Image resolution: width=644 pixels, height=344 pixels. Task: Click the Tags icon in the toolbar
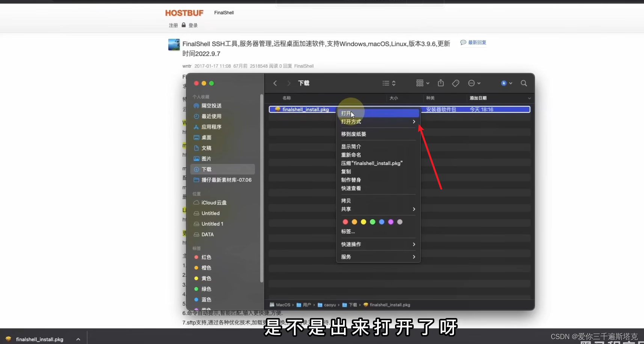point(455,83)
